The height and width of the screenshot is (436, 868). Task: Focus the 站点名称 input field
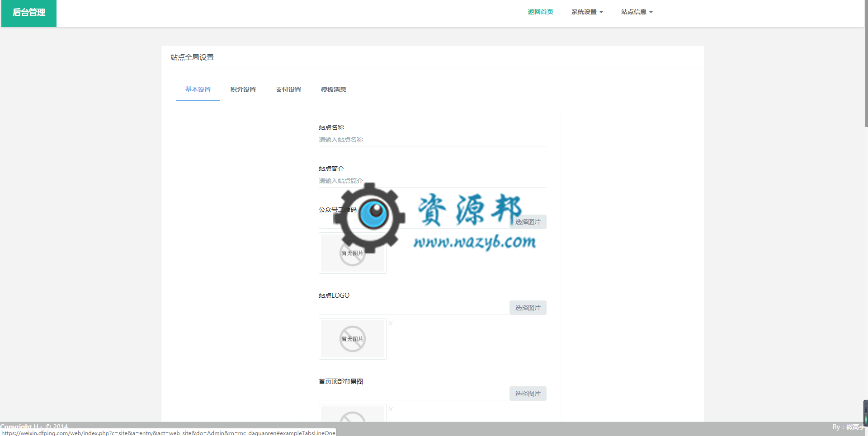tap(433, 140)
